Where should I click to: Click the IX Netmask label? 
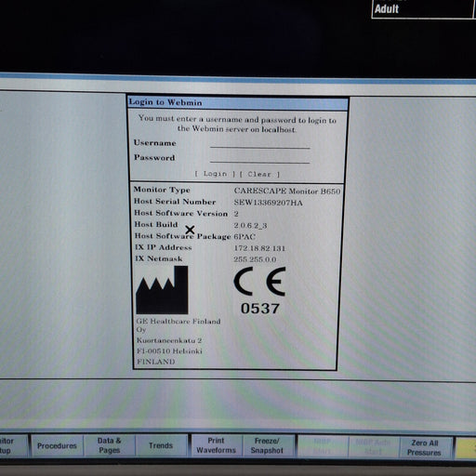[159, 258]
